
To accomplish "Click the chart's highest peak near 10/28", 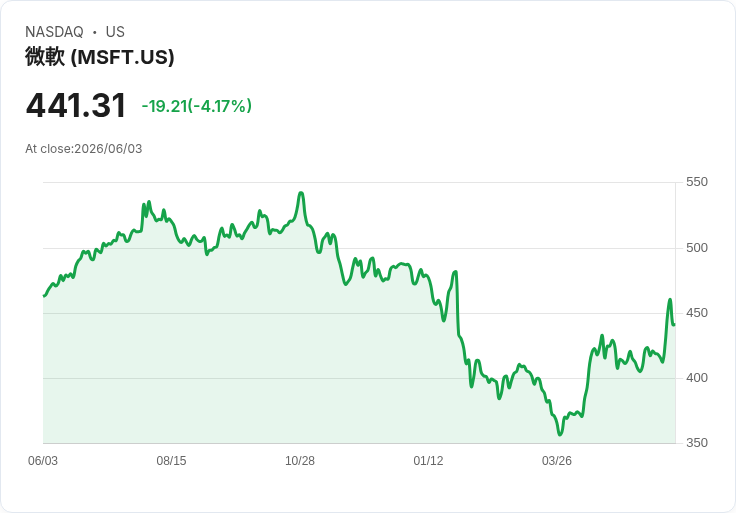I will coord(301,193).
